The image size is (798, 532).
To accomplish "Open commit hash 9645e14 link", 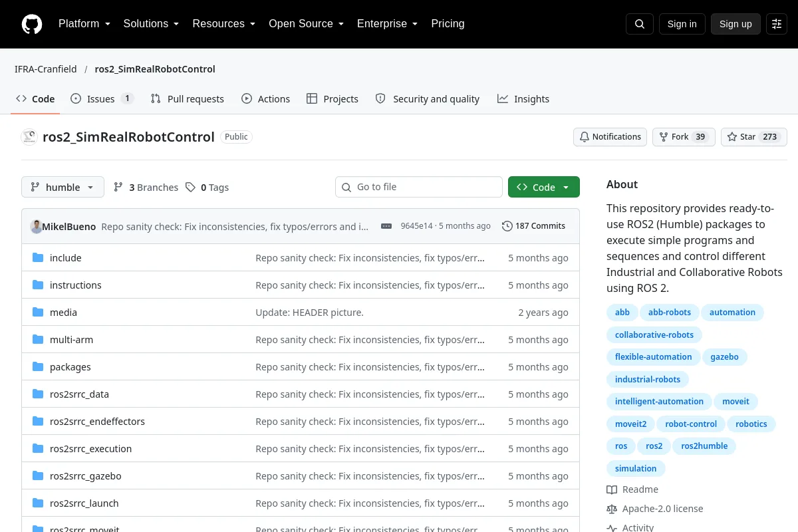I will tap(416, 226).
